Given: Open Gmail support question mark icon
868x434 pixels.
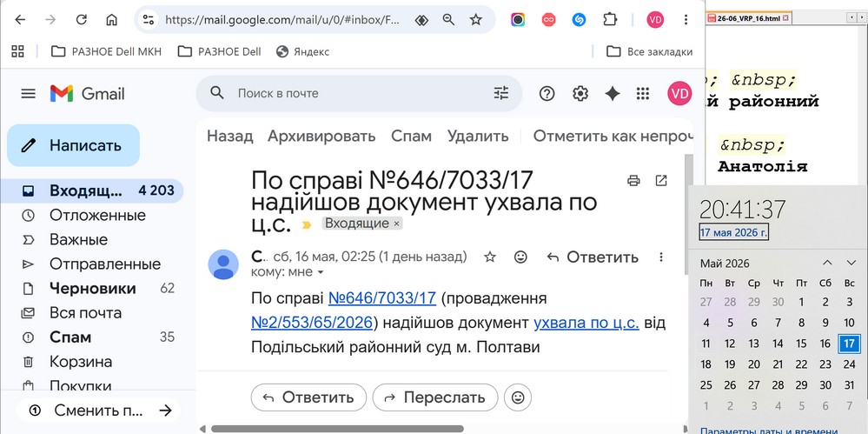Looking at the screenshot, I should tap(547, 94).
